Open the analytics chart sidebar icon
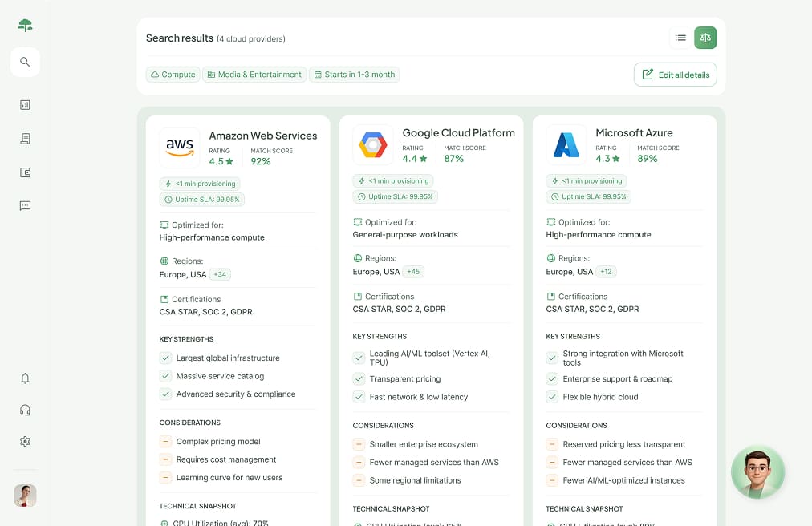812x526 pixels. click(25, 104)
